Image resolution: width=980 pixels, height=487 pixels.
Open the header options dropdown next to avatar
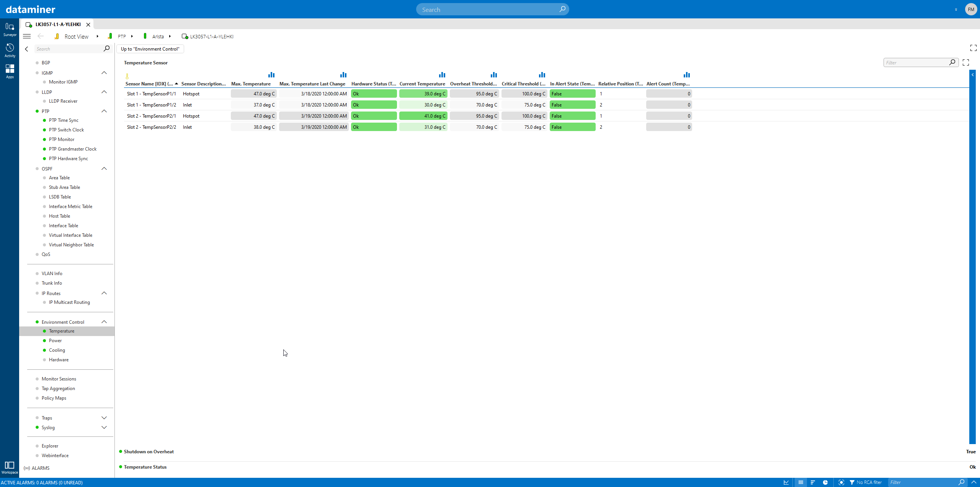tap(956, 10)
